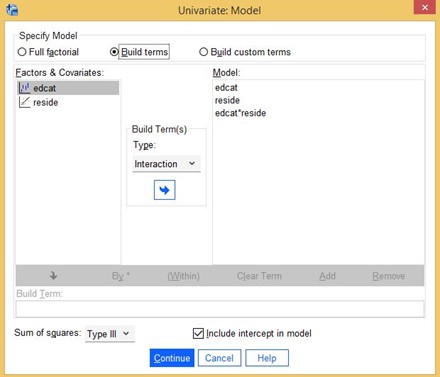The width and height of the screenshot is (440, 377).
Task: Open the Interaction type dropdown
Action: 167,164
